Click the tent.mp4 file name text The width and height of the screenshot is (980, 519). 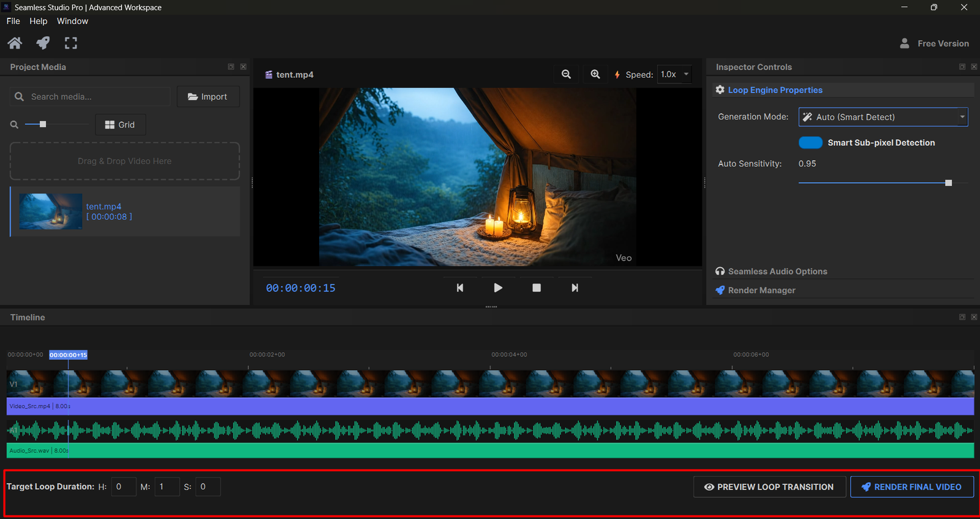(104, 206)
